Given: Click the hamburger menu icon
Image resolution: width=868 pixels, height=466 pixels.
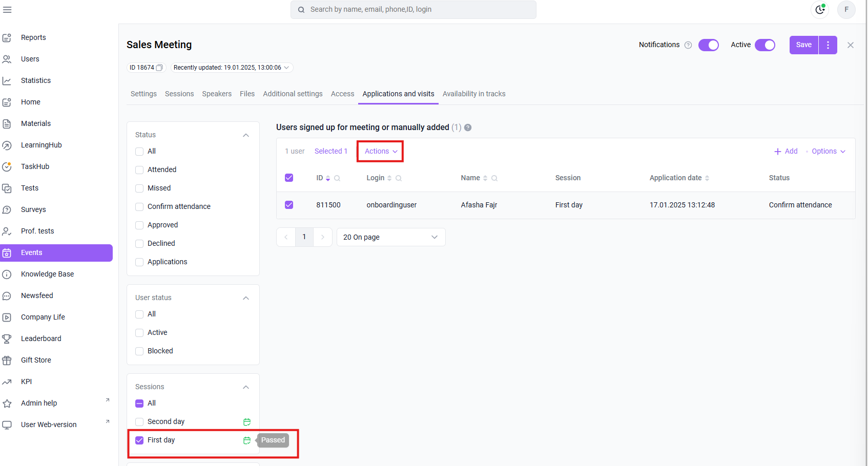Looking at the screenshot, I should [x=7, y=10].
